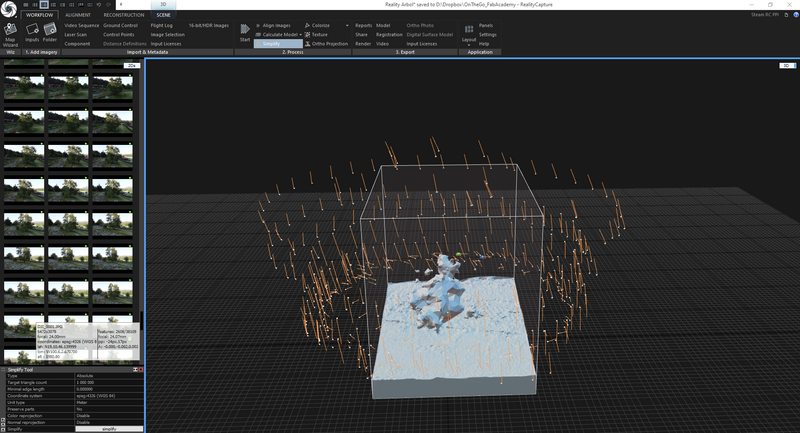Click Image Selection
800x433 pixels.
(168, 35)
